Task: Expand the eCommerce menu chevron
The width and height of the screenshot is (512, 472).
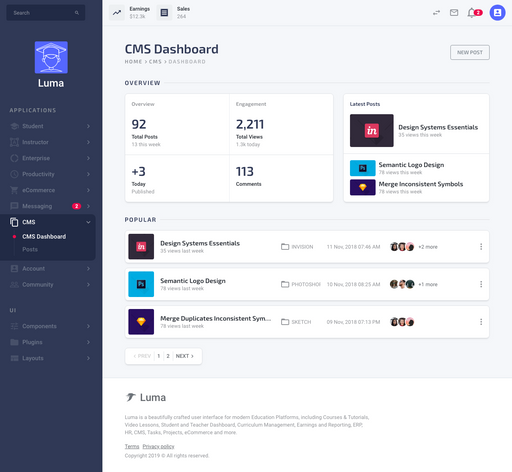Action: click(x=88, y=190)
